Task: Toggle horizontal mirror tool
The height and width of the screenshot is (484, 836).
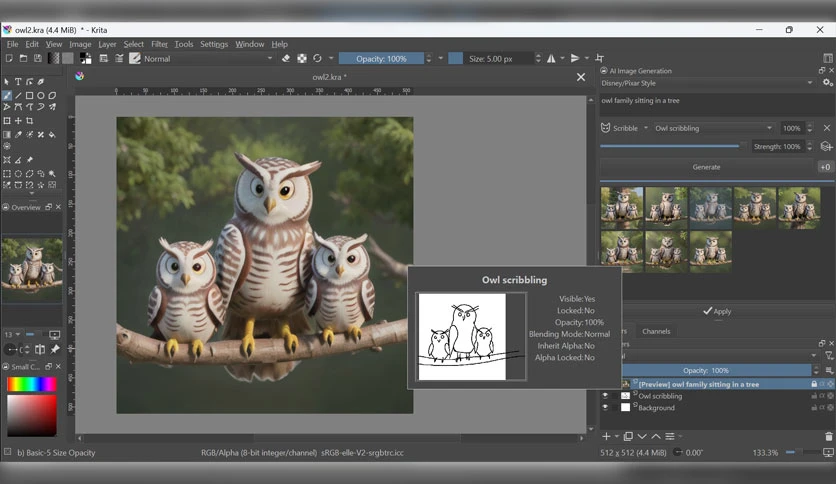Action: coord(551,58)
